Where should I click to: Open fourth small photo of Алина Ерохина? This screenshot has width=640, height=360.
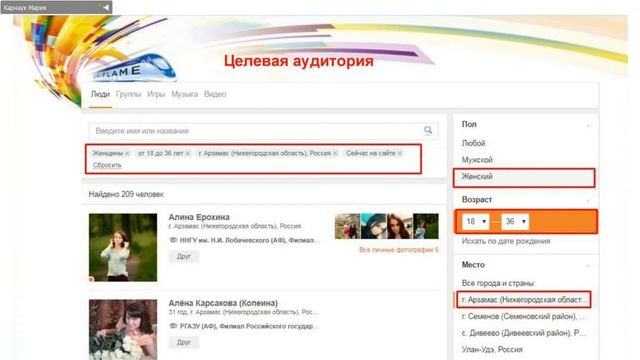point(426,226)
